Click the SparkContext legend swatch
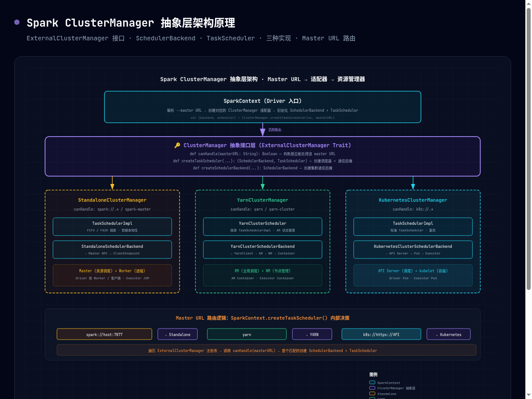This screenshot has height=399, width=532. [372, 383]
